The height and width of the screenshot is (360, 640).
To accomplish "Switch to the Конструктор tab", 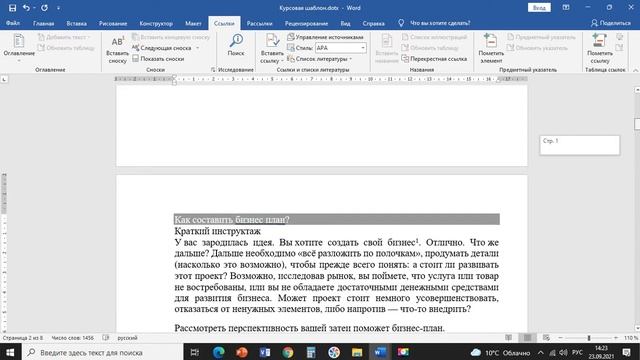I will [156, 23].
